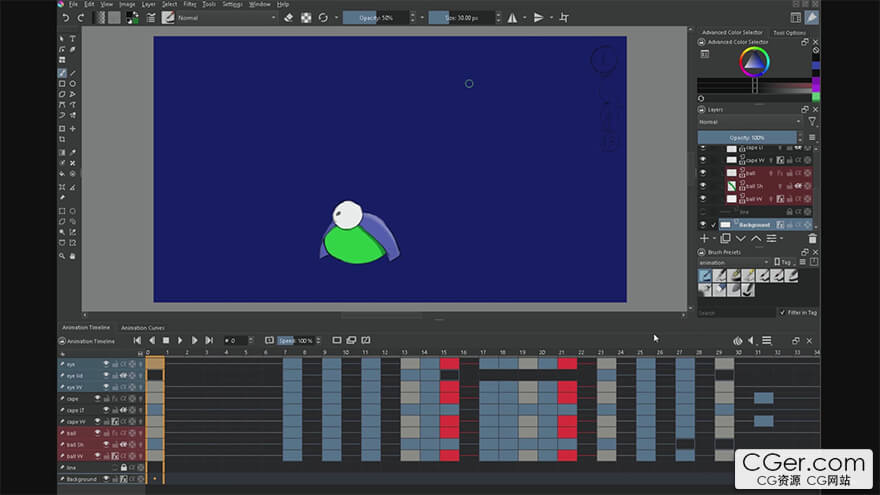The width and height of the screenshot is (880, 495).
Task: Stop animation playback
Action: [166, 341]
